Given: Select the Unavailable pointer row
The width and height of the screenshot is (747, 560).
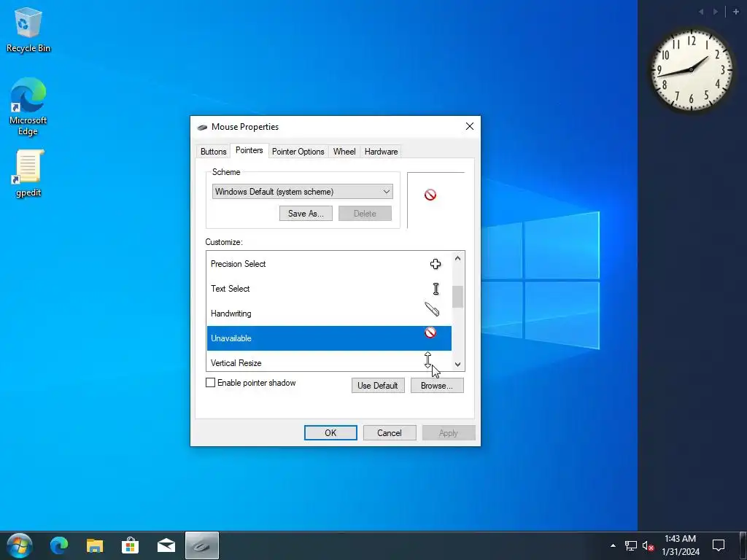Looking at the screenshot, I should click(329, 338).
